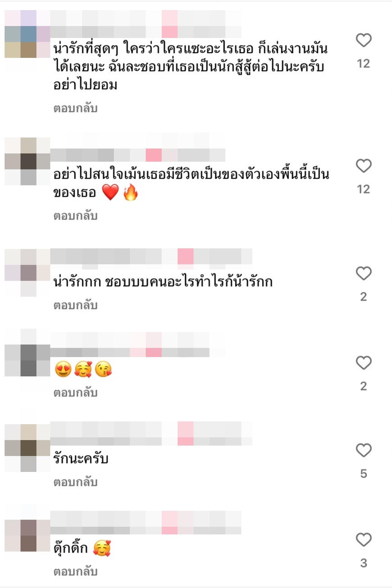Open avatar of first commenter
The height and width of the screenshot is (588, 392).
(x=27, y=34)
